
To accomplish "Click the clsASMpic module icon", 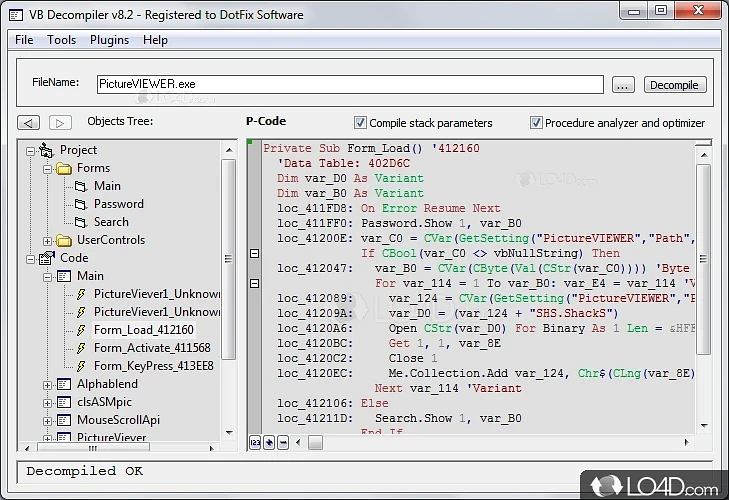I will (64, 402).
